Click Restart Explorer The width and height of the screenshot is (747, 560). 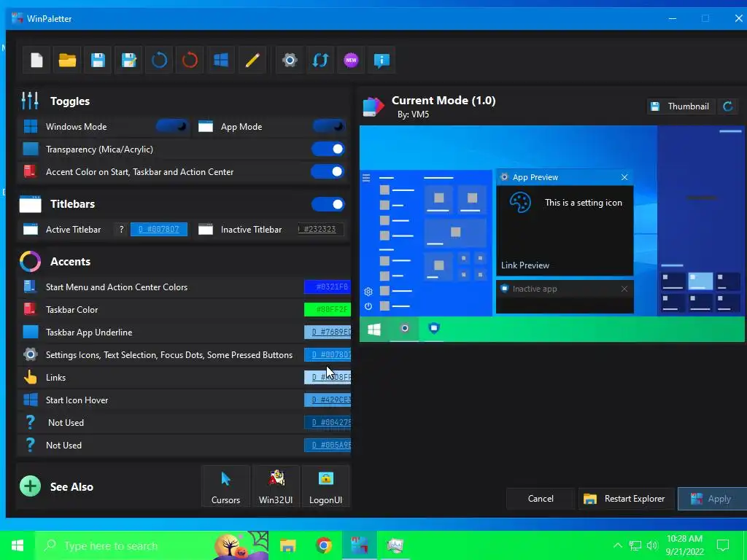[626, 499]
